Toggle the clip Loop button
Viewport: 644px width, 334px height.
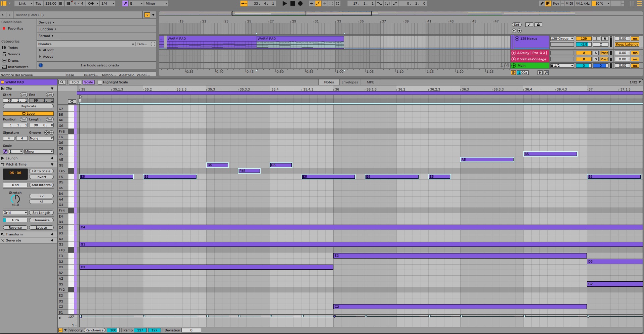point(29,114)
